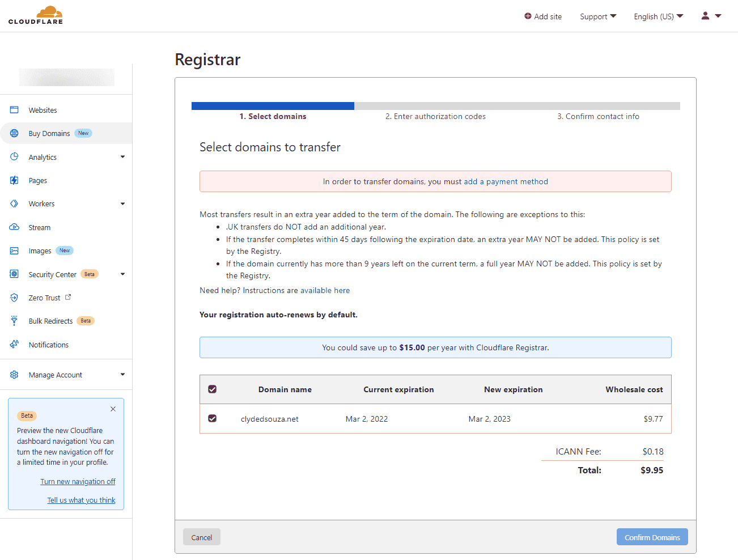The image size is (738, 560).
Task: Click the add a payment method link
Action: click(x=506, y=181)
